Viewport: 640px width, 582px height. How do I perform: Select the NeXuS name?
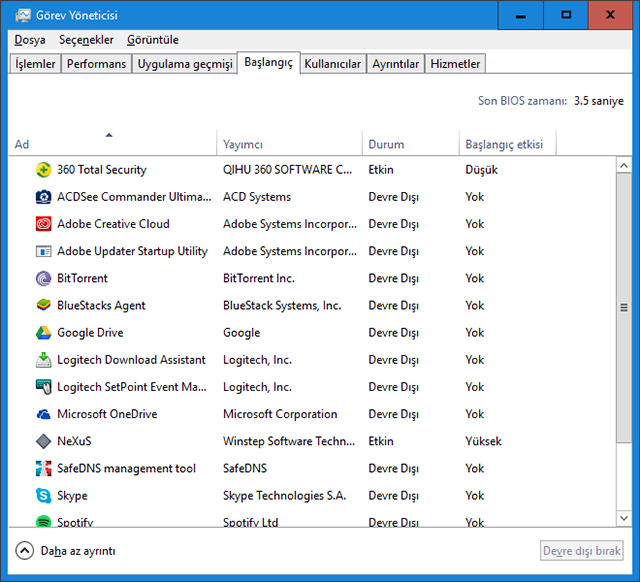click(x=74, y=441)
